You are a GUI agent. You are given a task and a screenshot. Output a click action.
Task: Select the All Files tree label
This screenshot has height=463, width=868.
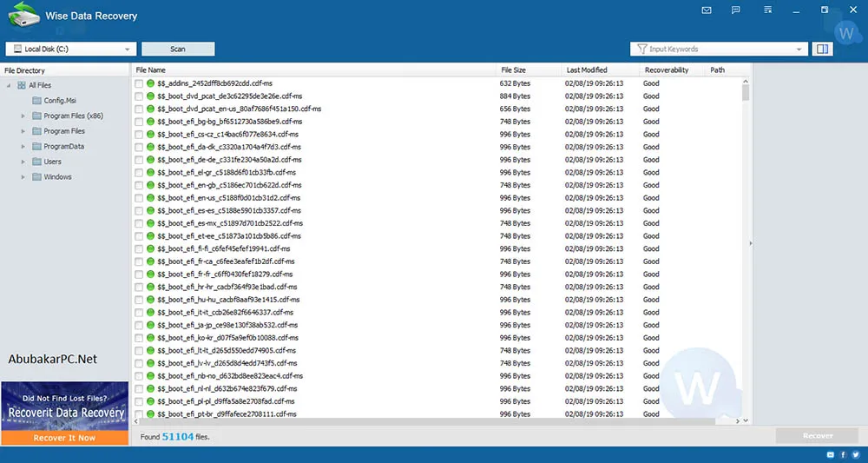click(x=40, y=85)
